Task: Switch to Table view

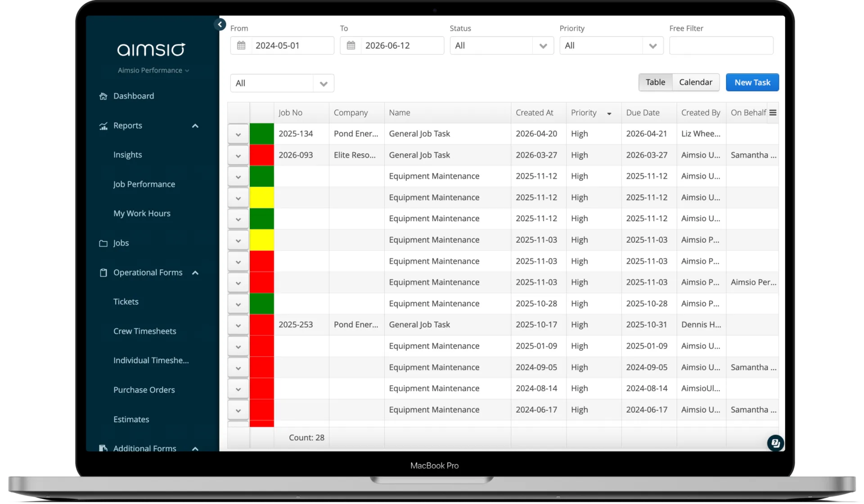Action: click(x=655, y=82)
